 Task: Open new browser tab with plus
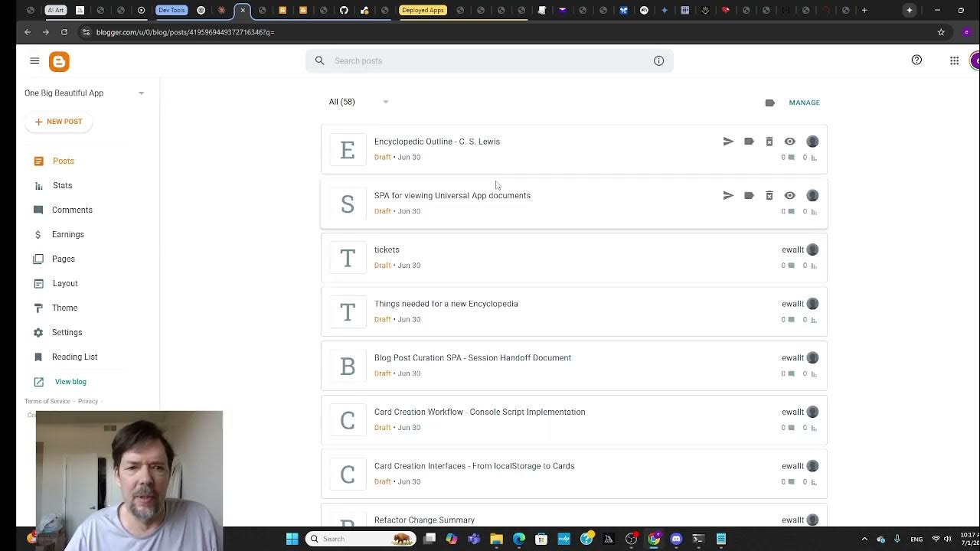coord(864,10)
